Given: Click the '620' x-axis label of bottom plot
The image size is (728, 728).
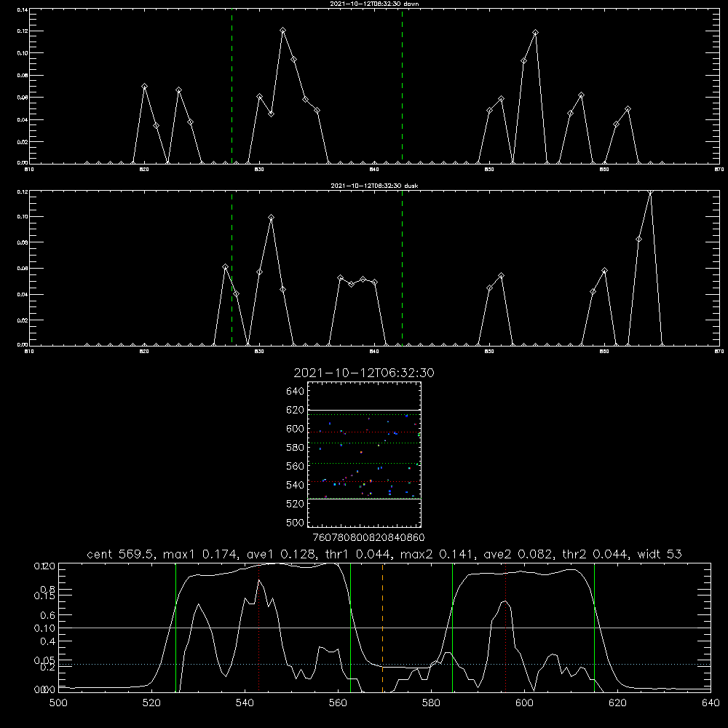Looking at the screenshot, I should coord(617,703).
